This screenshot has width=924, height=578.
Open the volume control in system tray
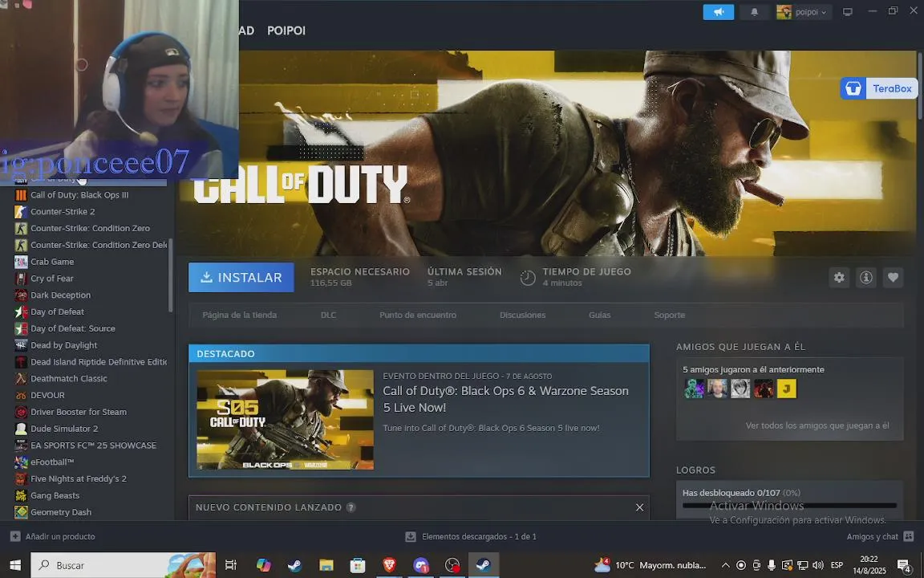[x=818, y=565]
